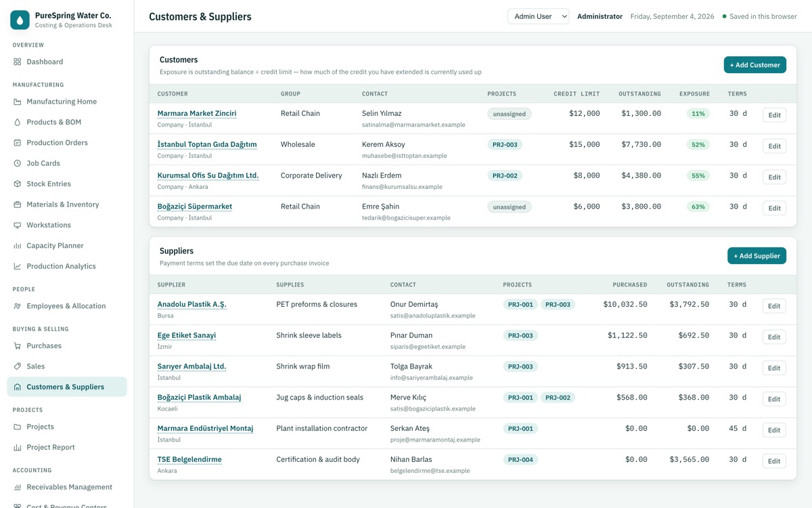Edit the TSE Belgelendirme supplier
This screenshot has height=508, width=812.
[x=774, y=461]
